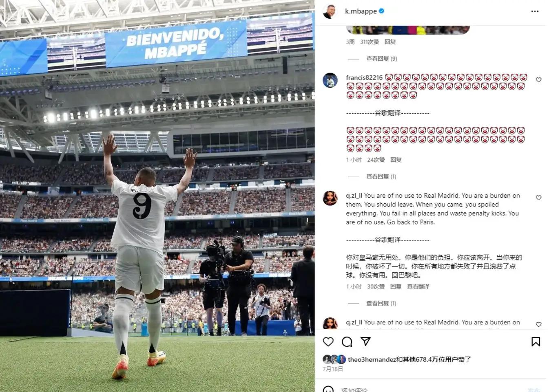Like the post with heart icon
The height and width of the screenshot is (392, 549).
(328, 341)
